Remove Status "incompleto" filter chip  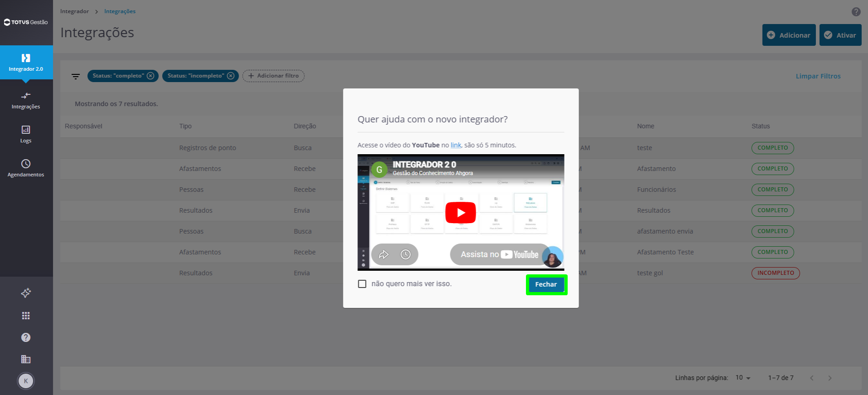231,76
